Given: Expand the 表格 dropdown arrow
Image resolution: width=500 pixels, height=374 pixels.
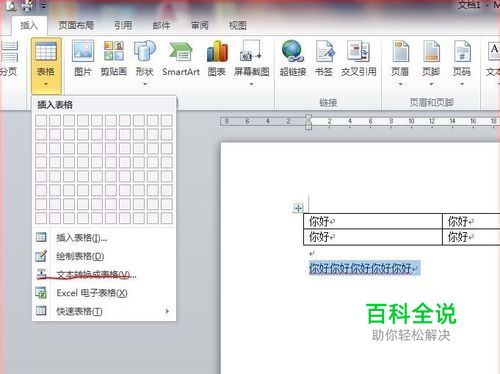Looking at the screenshot, I should pyautogui.click(x=46, y=84).
